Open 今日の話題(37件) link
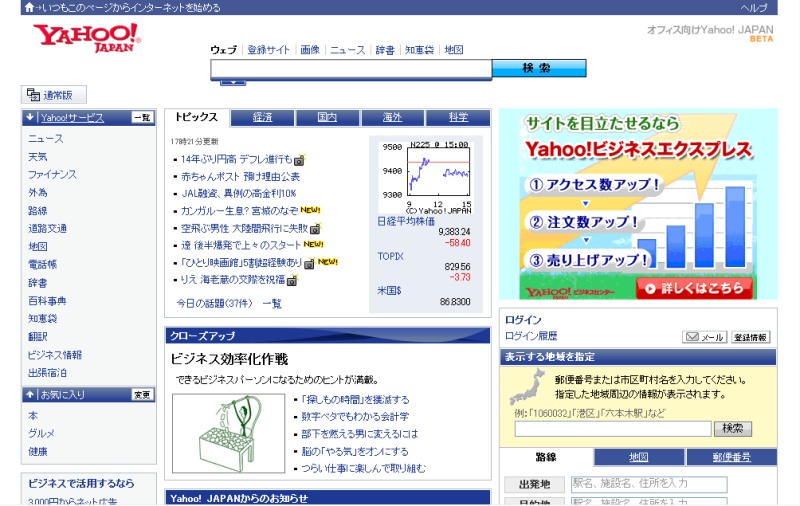Viewport: 800px width, 506px height. click(x=214, y=303)
